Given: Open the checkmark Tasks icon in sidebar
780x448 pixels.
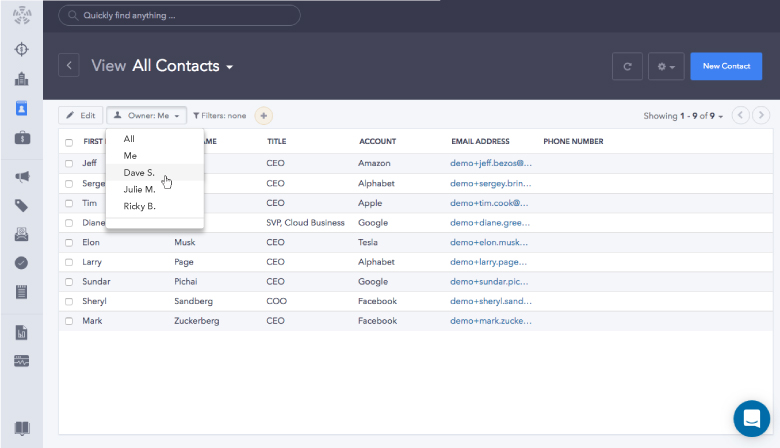Looking at the screenshot, I should [x=21, y=263].
